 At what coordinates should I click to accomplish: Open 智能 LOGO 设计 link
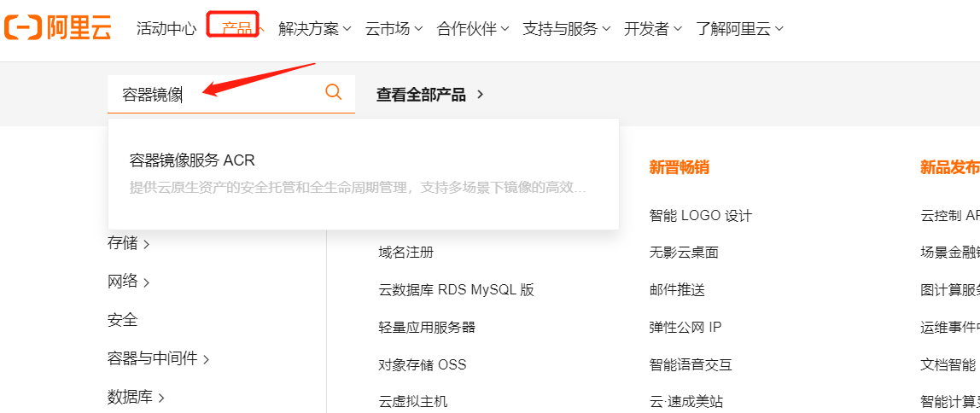coord(701,216)
